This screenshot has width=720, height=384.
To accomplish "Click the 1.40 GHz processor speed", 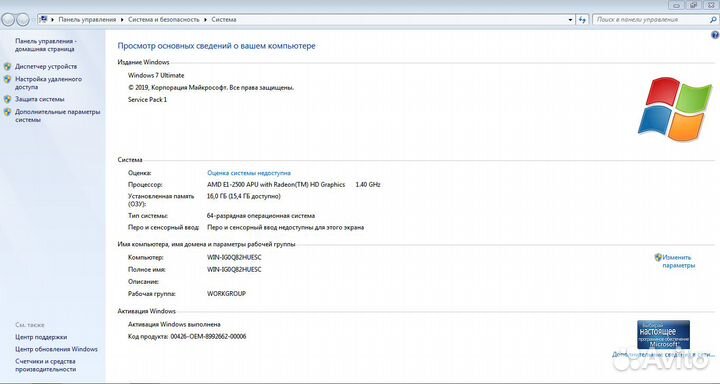I will [368, 185].
